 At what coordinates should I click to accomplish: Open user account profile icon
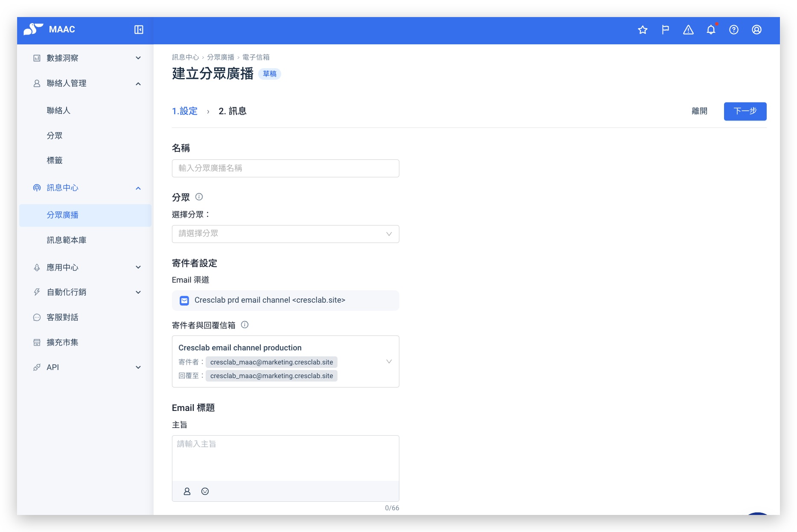point(756,29)
